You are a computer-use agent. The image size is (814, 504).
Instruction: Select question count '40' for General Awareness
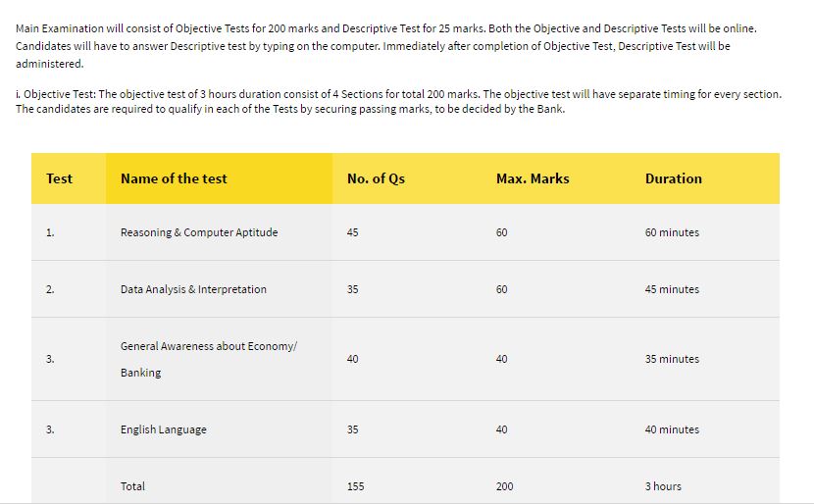click(352, 359)
